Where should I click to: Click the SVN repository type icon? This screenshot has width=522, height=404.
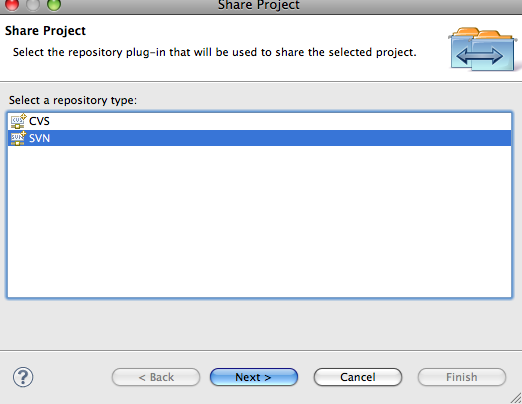[18, 138]
